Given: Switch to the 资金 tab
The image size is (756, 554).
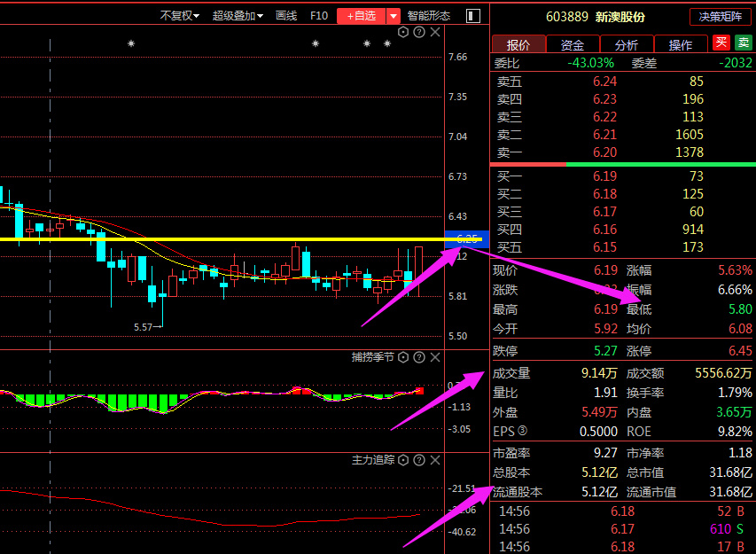Looking at the screenshot, I should pos(573,44).
